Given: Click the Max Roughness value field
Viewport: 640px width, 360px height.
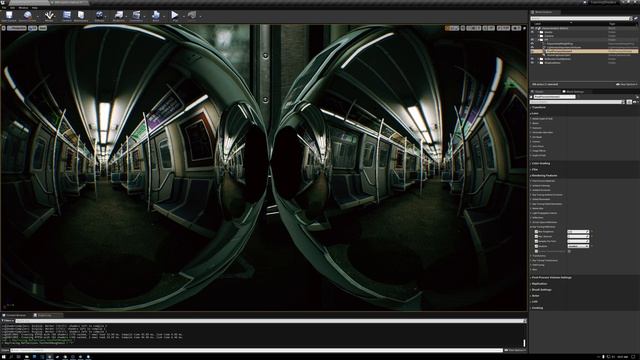Looking at the screenshot, I should pos(578,231).
